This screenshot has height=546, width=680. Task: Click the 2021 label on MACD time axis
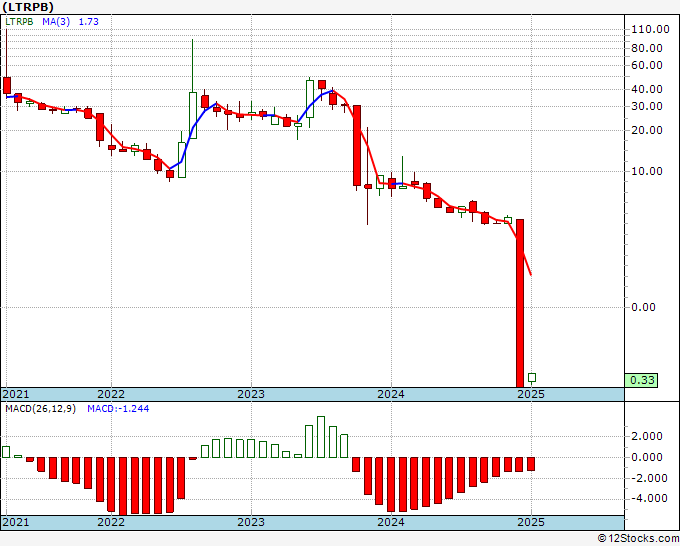click(x=16, y=522)
